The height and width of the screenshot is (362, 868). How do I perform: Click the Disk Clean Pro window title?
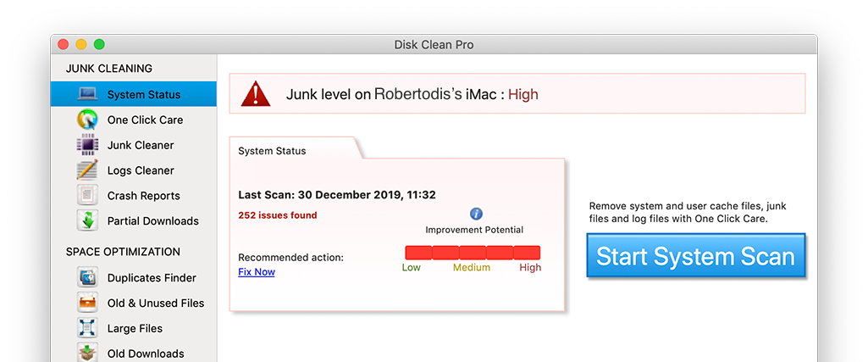(x=434, y=45)
